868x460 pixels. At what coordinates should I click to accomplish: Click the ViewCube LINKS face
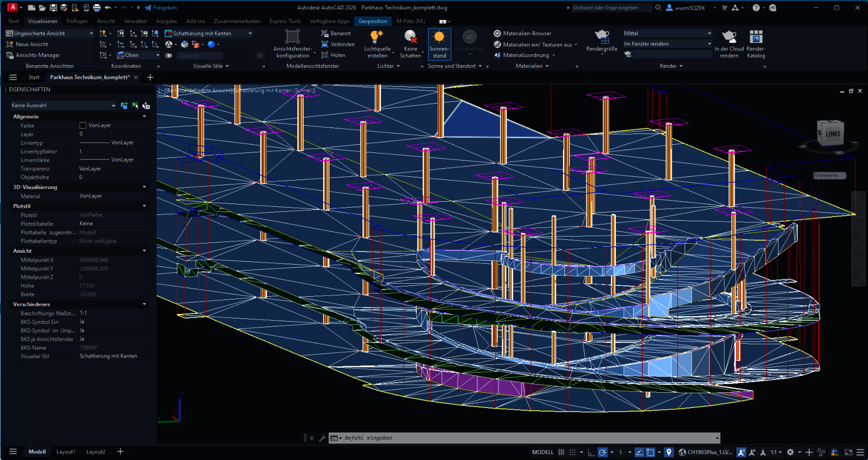pos(832,133)
